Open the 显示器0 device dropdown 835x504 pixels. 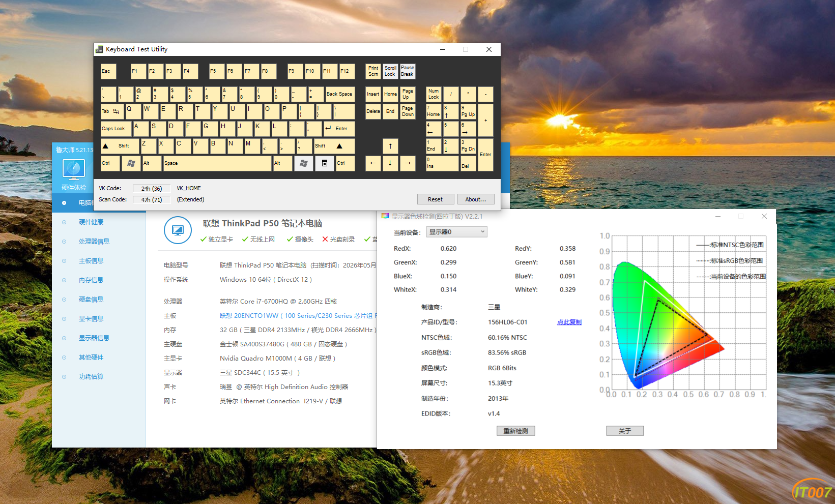tap(456, 232)
